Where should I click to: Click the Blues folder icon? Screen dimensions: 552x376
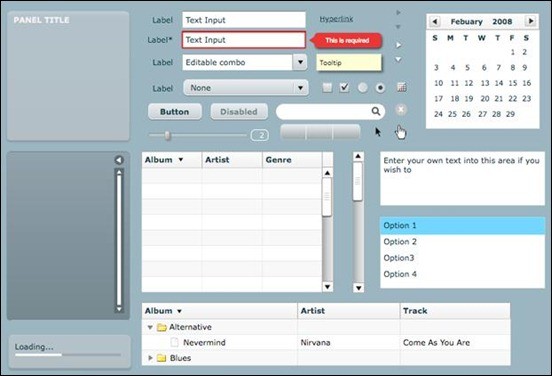[x=162, y=358]
